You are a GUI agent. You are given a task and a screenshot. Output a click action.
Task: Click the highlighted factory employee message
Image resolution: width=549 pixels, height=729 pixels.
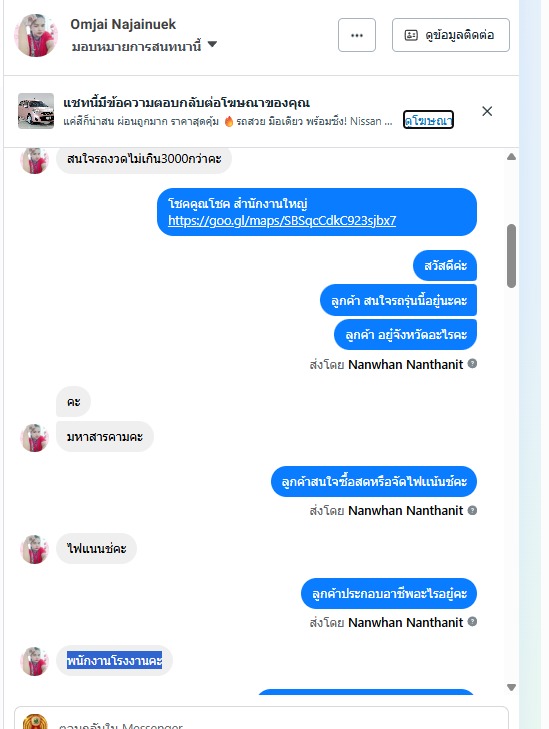(114, 660)
